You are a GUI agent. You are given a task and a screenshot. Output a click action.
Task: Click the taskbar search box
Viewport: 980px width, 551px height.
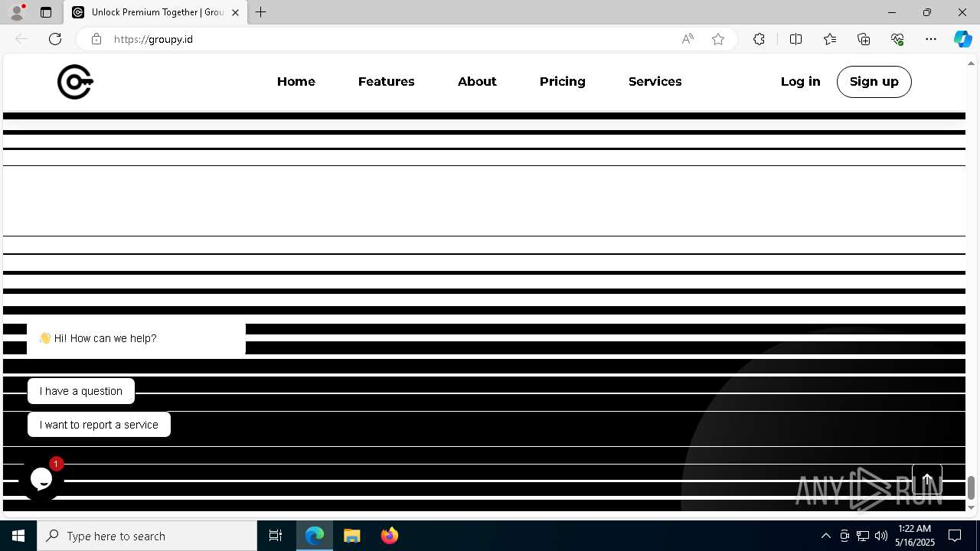pos(147,536)
